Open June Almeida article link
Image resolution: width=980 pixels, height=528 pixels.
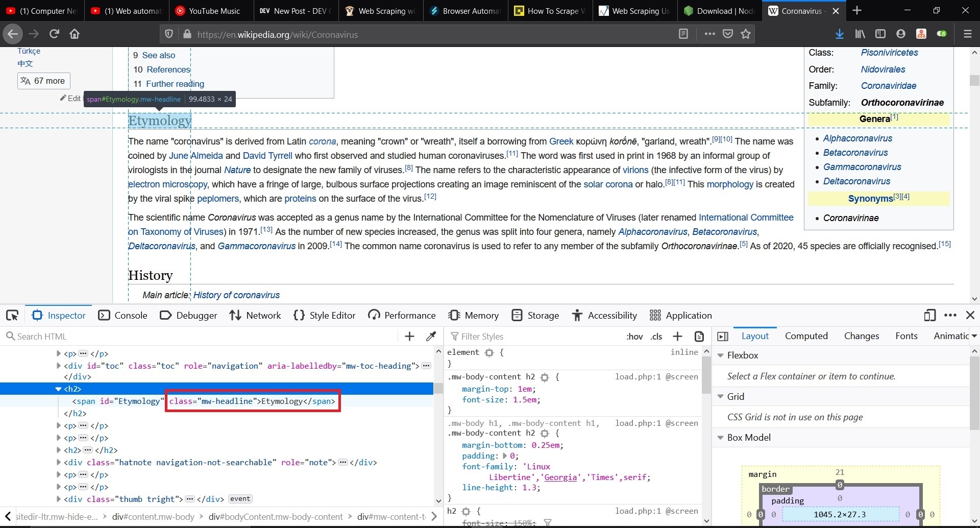click(196, 156)
